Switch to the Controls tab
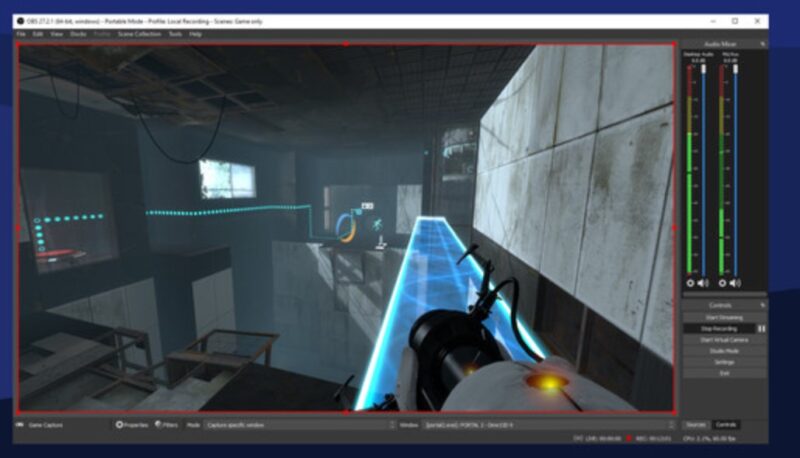 [x=726, y=425]
